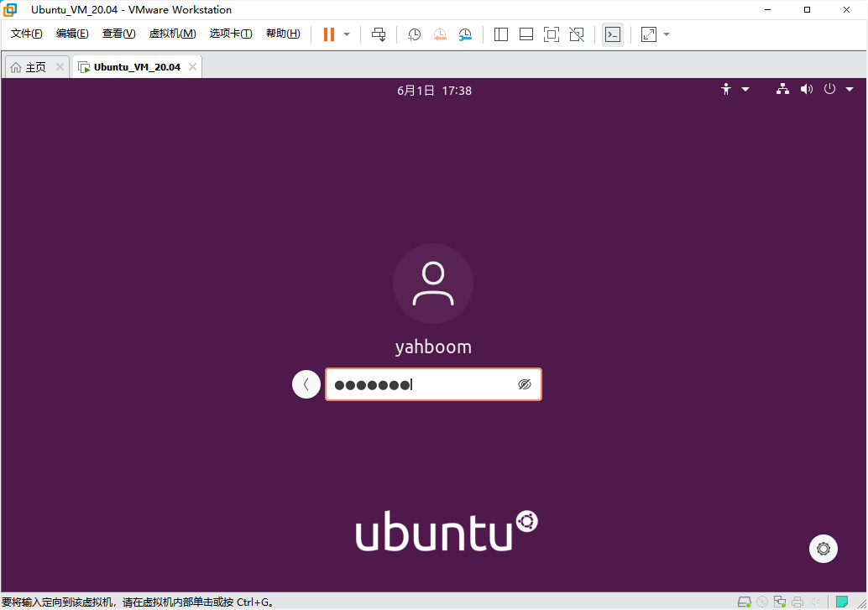Viewport: 868px width, 610px height.
Task: Revert VM to previous snapshot
Action: point(440,34)
